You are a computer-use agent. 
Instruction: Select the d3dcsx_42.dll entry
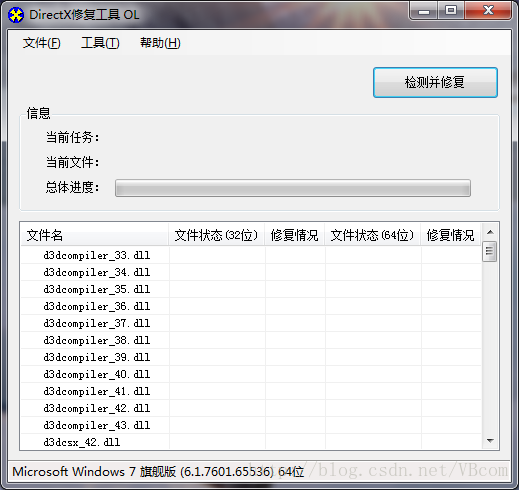coord(251,442)
